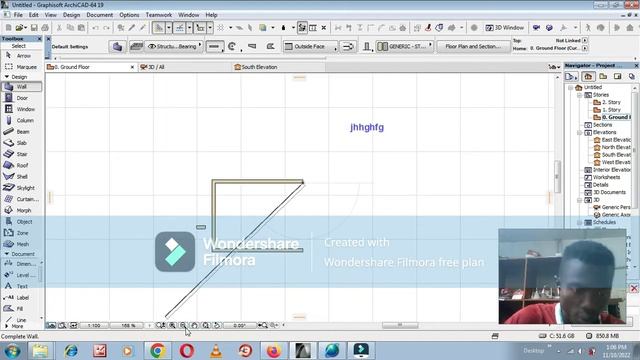
Task: Click the Undo icon
Action: pos(96,28)
